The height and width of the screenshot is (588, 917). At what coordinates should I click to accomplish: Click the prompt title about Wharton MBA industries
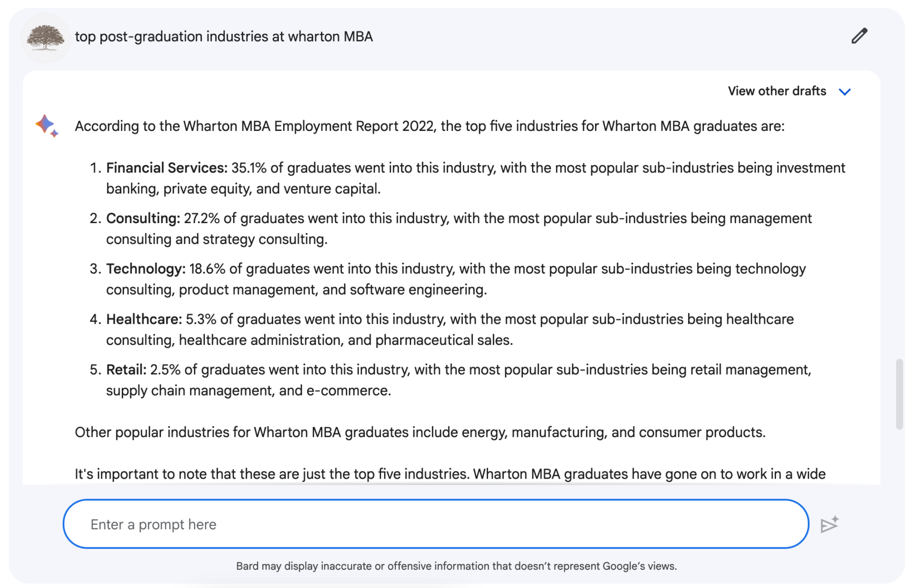pyautogui.click(x=224, y=36)
